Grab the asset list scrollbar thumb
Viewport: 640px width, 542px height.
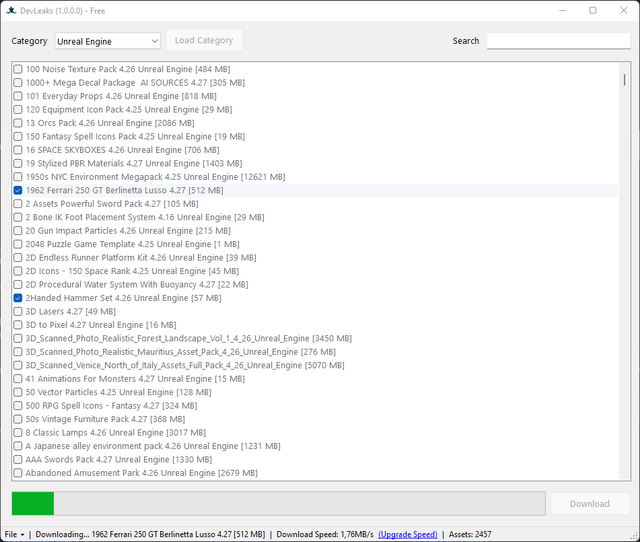click(x=624, y=79)
